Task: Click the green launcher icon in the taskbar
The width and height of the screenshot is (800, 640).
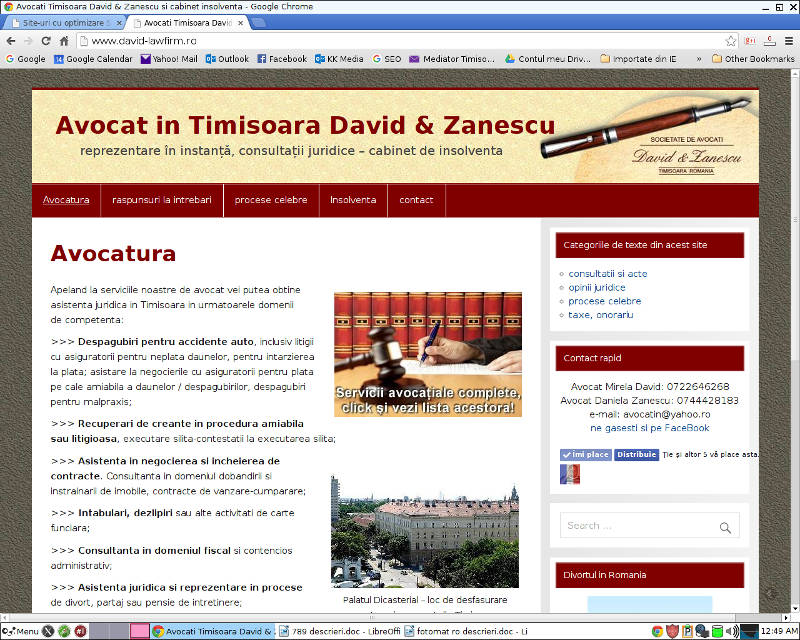Action: [64, 631]
